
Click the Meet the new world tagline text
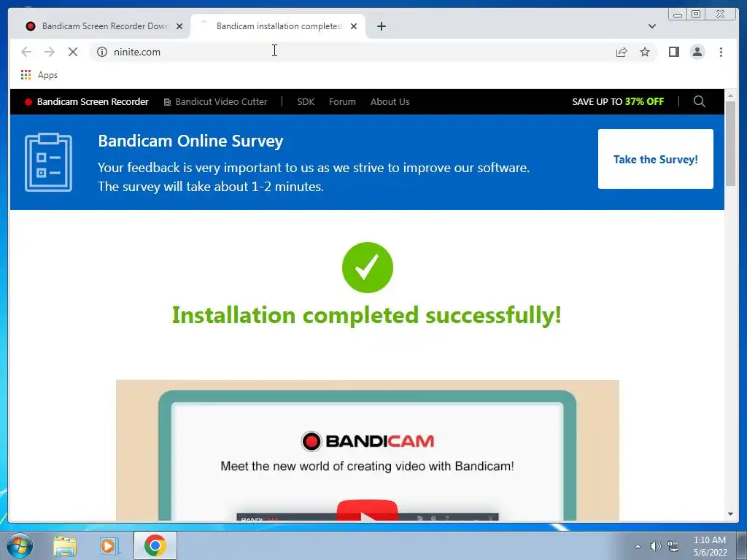[x=368, y=466]
